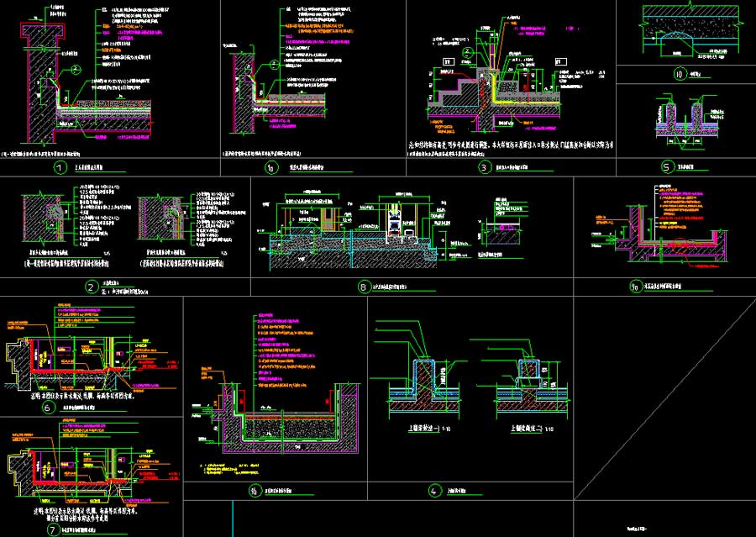
Task: Click the circled number 2 title marker
Action: click(x=91, y=287)
